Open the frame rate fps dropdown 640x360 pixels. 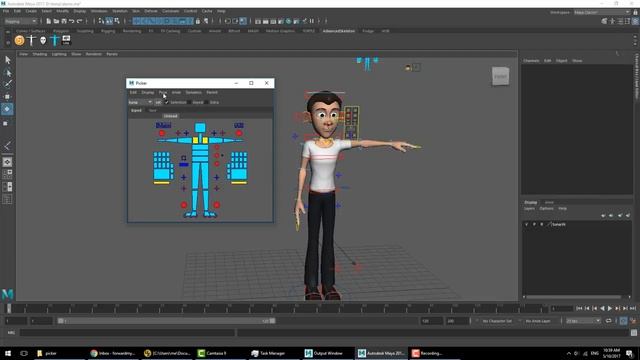coord(583,321)
